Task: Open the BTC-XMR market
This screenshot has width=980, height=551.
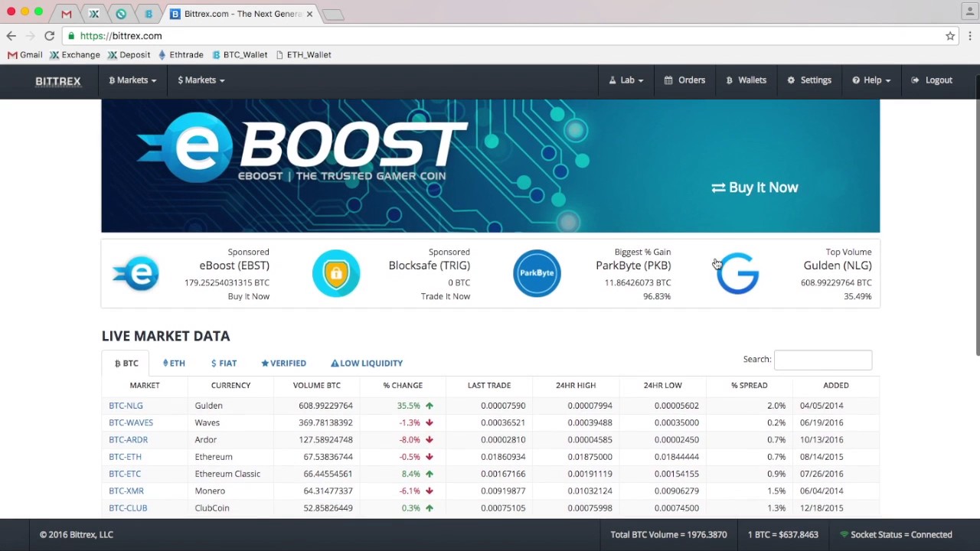Action: [126, 491]
